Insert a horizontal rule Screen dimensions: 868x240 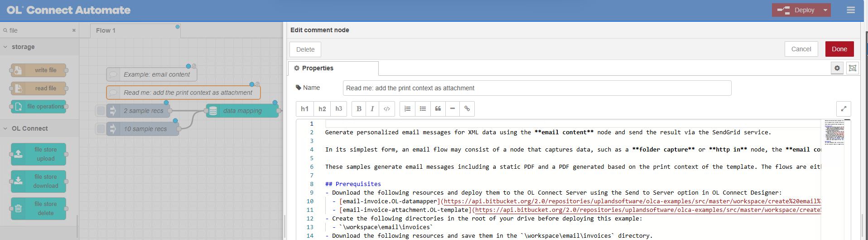452,109
